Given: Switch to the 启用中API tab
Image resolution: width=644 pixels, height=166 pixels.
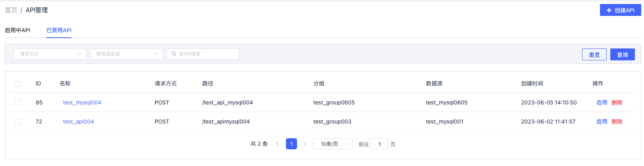Looking at the screenshot, I should pos(17,30).
